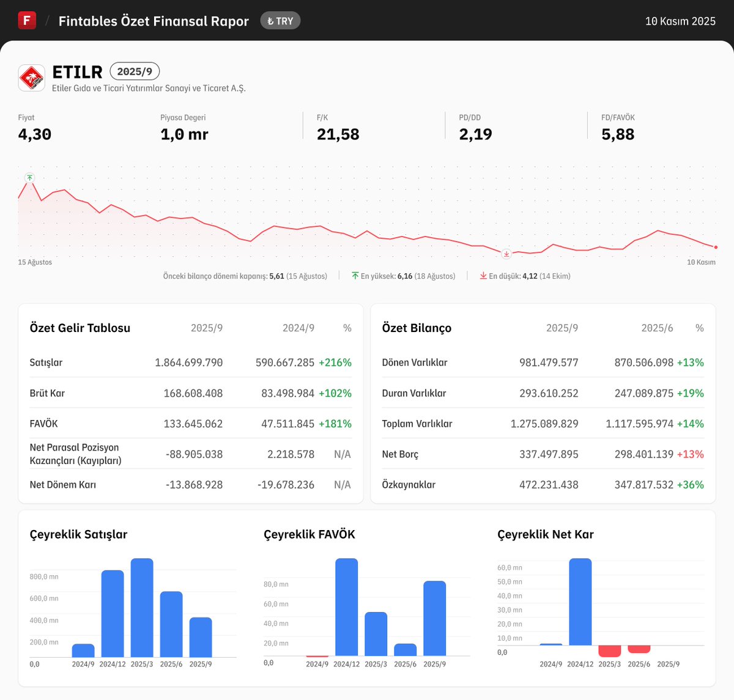Image resolution: width=734 pixels, height=700 pixels.
Task: Switch to the Özet Bilanço section
Action: pos(416,328)
